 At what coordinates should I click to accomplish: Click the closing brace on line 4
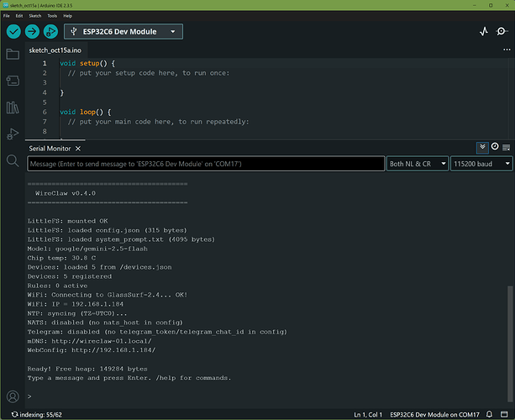[61, 92]
